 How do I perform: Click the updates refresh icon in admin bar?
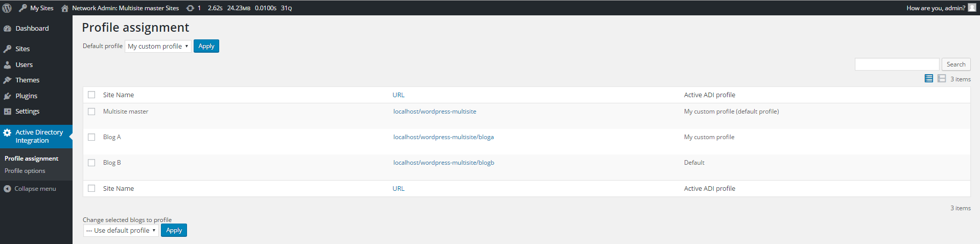click(x=190, y=8)
